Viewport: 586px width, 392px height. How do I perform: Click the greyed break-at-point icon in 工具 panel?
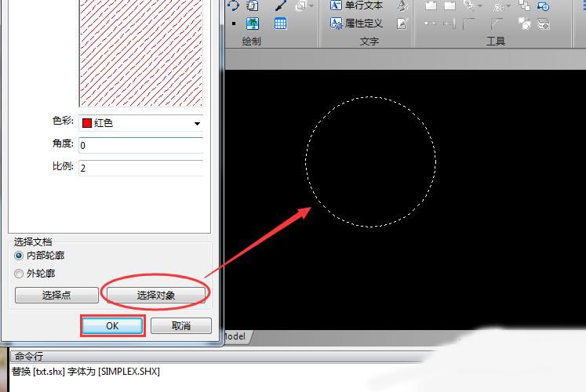[430, 24]
